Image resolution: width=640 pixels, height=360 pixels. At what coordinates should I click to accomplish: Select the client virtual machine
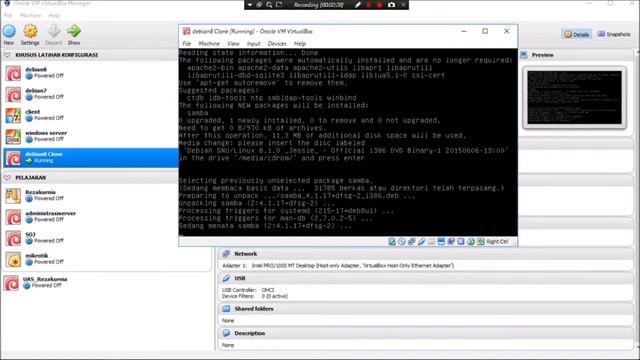[90, 115]
